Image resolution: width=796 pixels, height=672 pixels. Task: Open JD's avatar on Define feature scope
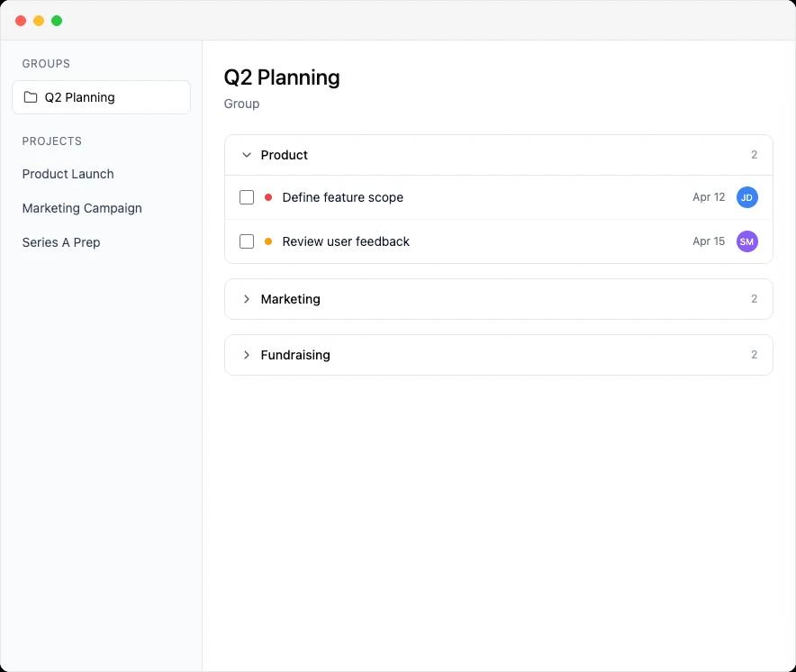coord(747,196)
